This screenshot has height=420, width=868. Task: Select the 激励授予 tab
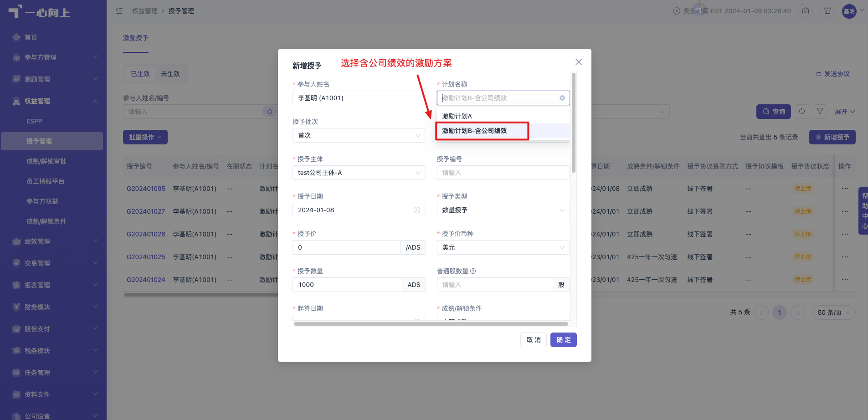click(x=136, y=38)
